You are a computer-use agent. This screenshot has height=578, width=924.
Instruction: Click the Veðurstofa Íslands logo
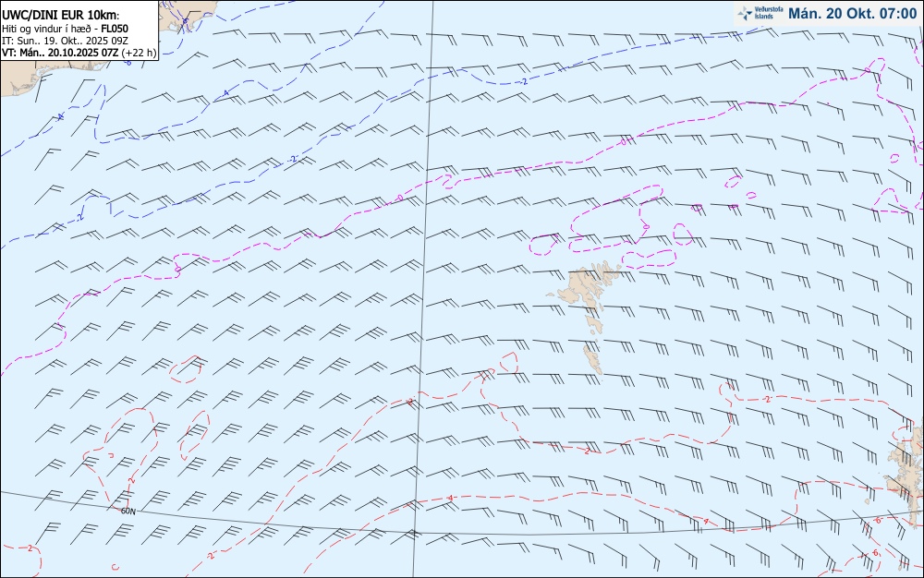point(760,13)
